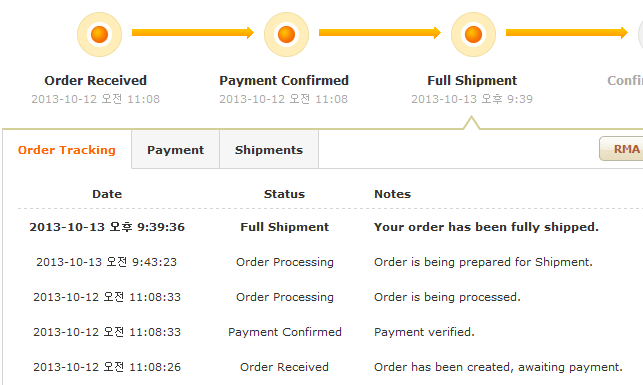This screenshot has width=643, height=385.
Task: Click the Payment Confirmed step circle icon
Action: point(286,34)
